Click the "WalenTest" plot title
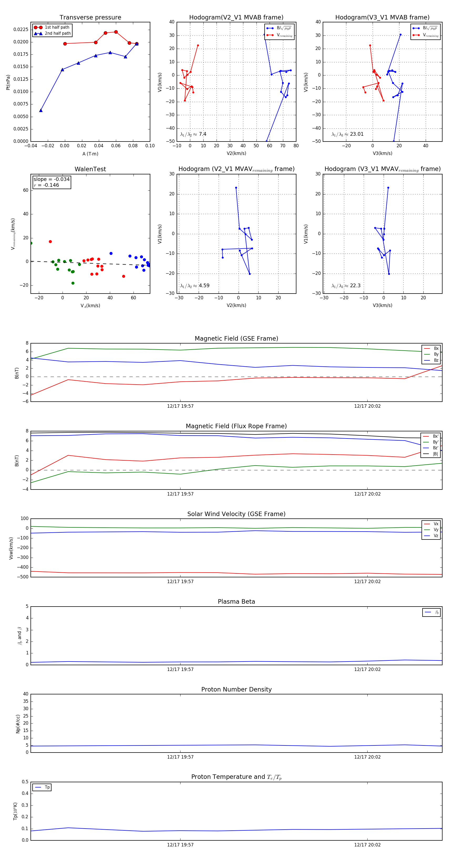This screenshot has height=868, width=473. click(90, 169)
